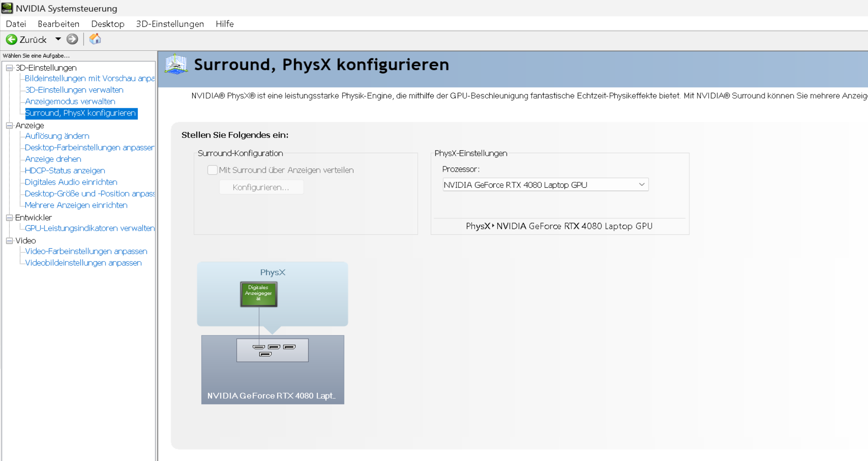Open 'Mehrere Anzeigen einrichten' task

click(x=76, y=205)
